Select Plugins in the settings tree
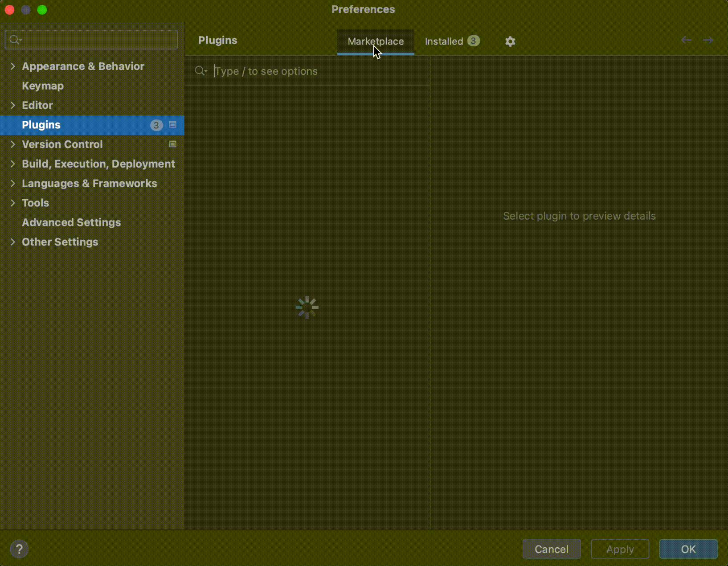This screenshot has height=566, width=728. (92, 125)
